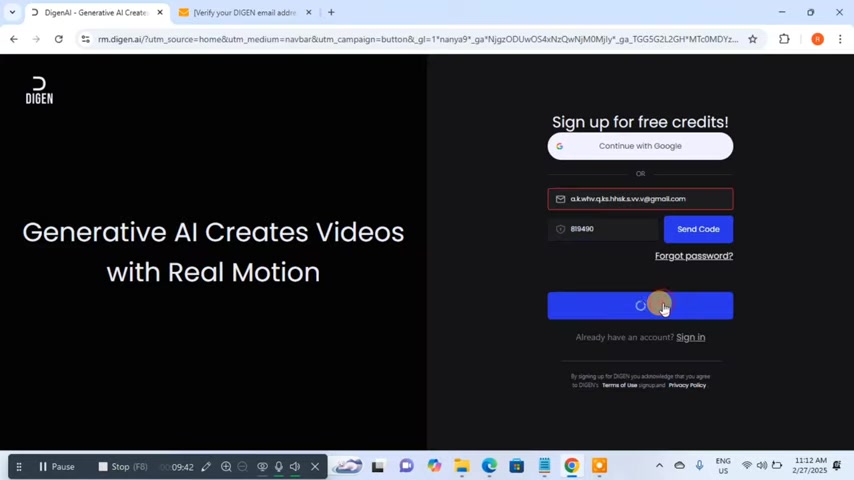Stop the screen recording
Image resolution: width=854 pixels, height=480 pixels.
pos(123,467)
